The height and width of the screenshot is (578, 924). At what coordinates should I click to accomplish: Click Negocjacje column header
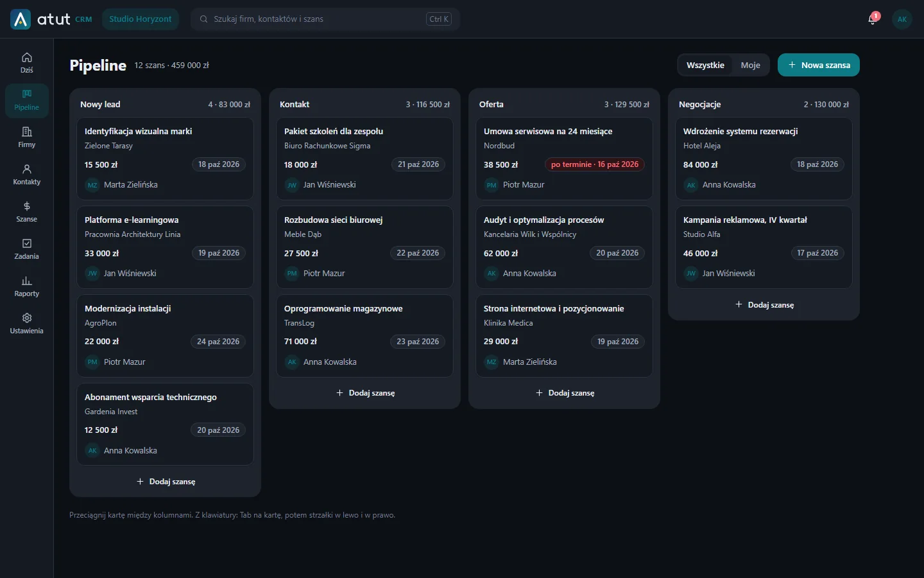(699, 105)
